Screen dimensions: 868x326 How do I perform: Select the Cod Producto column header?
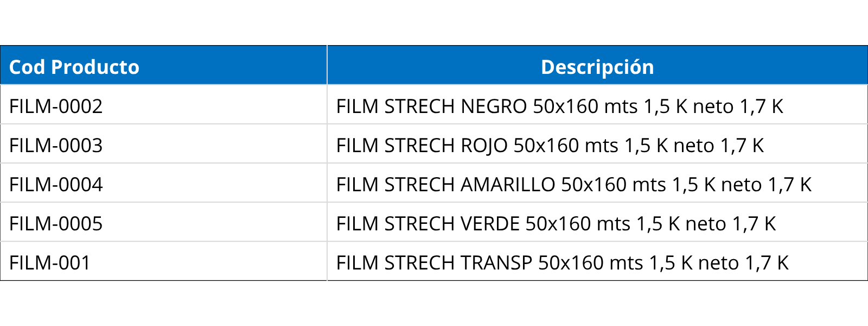point(163,65)
